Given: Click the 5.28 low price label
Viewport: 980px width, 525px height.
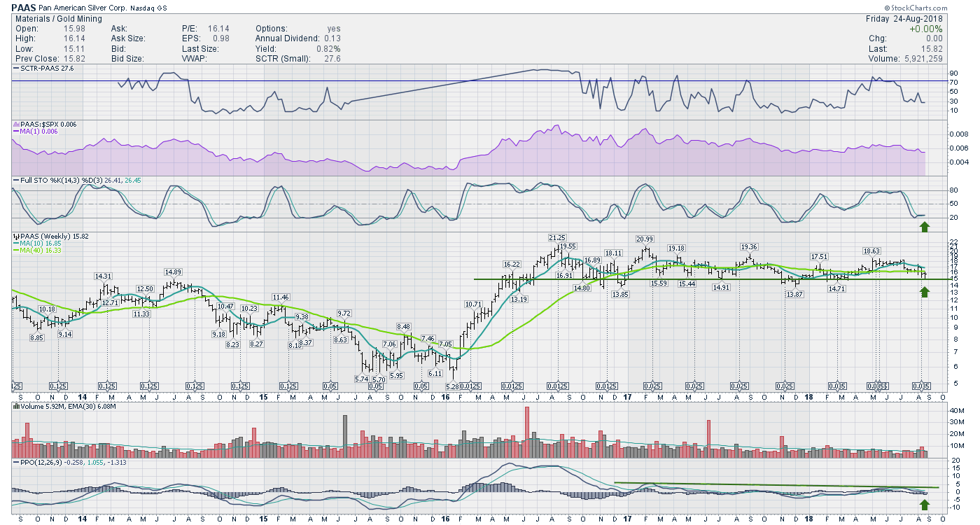Looking at the screenshot, I should coord(451,386).
